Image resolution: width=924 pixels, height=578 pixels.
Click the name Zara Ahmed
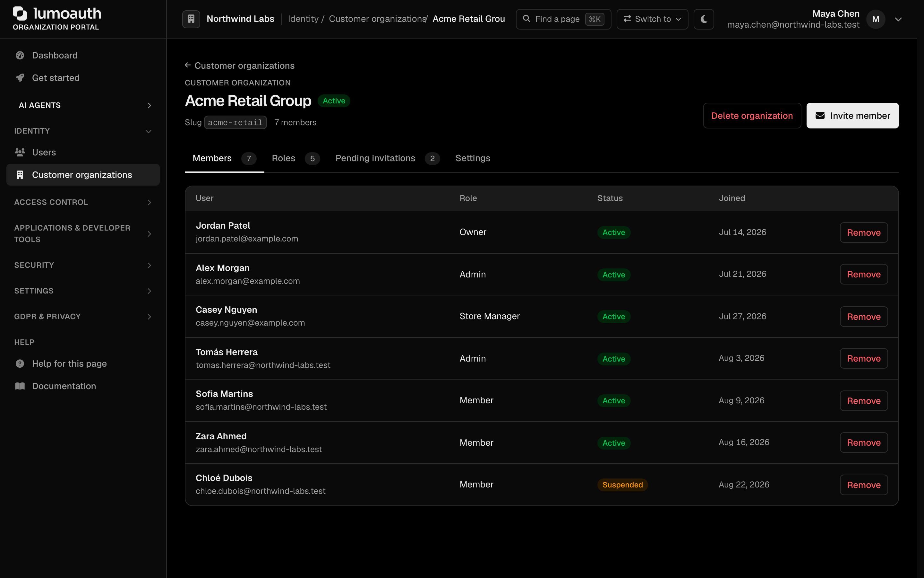[x=221, y=436]
